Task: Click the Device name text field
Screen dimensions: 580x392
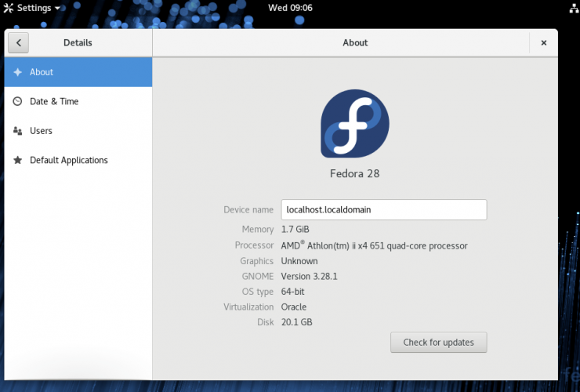Action: tap(384, 209)
